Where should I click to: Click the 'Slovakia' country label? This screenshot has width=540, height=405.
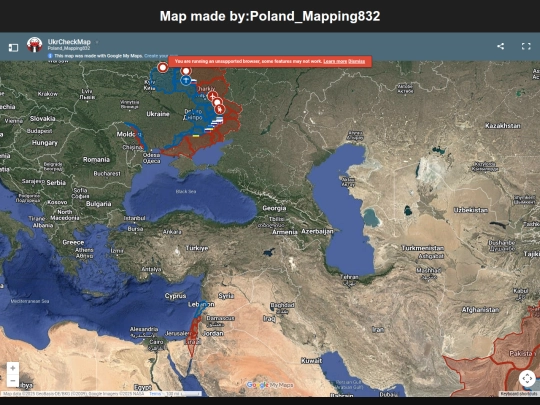point(42,118)
